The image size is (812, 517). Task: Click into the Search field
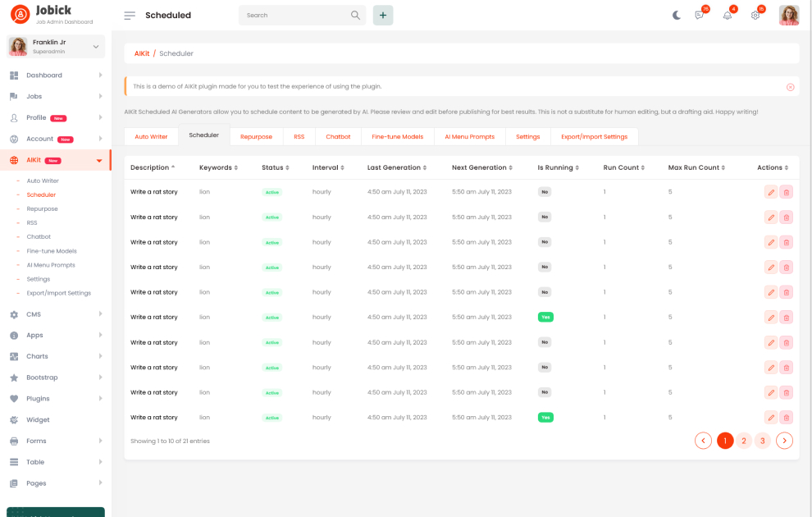pyautogui.click(x=295, y=15)
